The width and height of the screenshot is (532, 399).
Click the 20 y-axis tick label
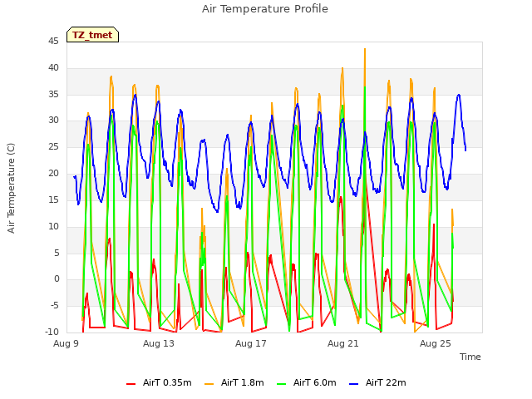pos(53,173)
